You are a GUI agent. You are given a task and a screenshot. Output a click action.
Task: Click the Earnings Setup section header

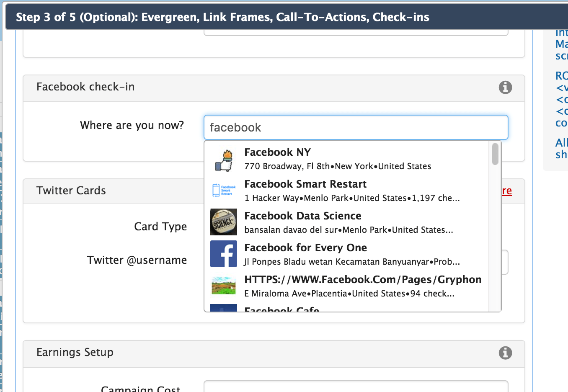(x=274, y=353)
